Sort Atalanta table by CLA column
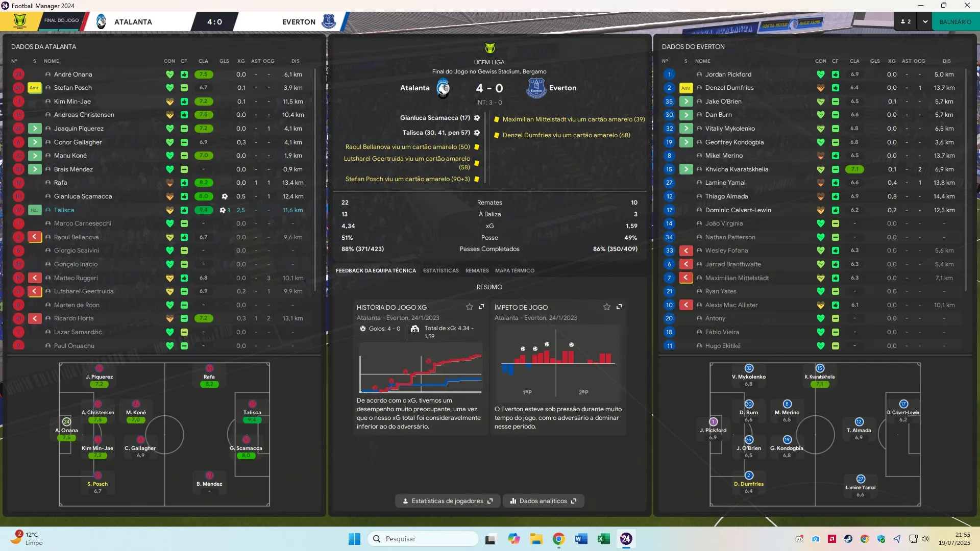The image size is (980, 551). [x=203, y=61]
